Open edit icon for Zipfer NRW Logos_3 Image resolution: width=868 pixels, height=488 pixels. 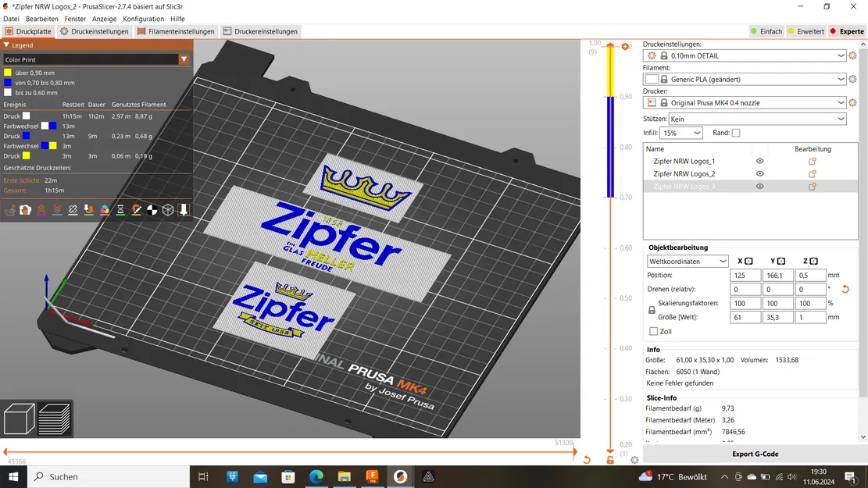pos(812,187)
